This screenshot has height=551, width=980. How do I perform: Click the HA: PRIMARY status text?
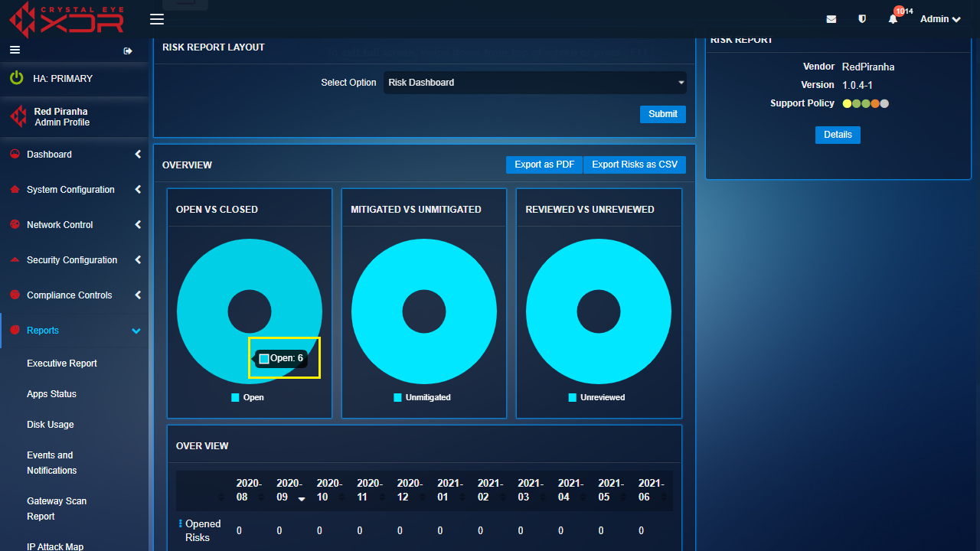click(x=63, y=79)
